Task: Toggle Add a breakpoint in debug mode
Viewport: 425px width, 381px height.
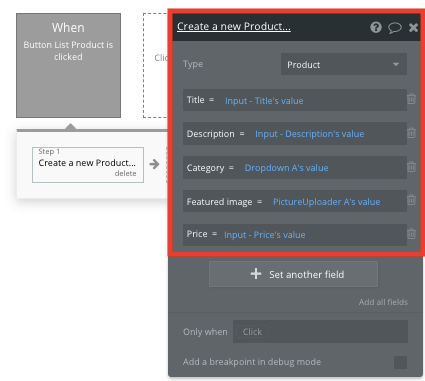Action: coord(400,362)
